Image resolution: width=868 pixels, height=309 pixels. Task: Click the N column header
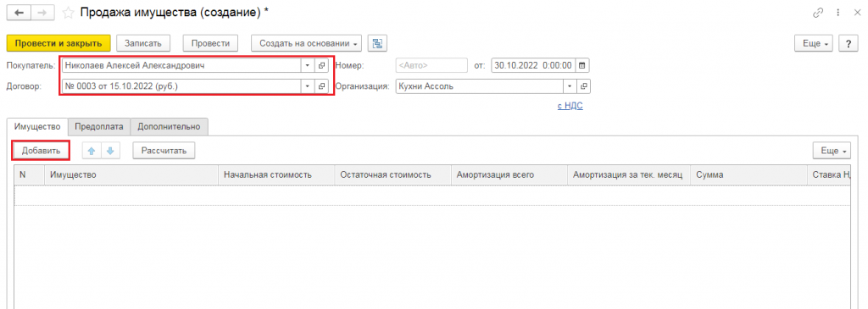(x=29, y=174)
